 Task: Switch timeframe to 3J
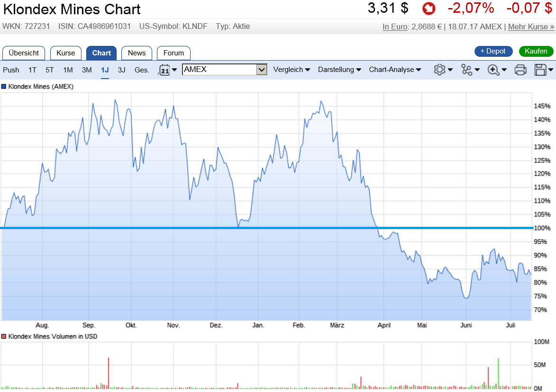[121, 70]
